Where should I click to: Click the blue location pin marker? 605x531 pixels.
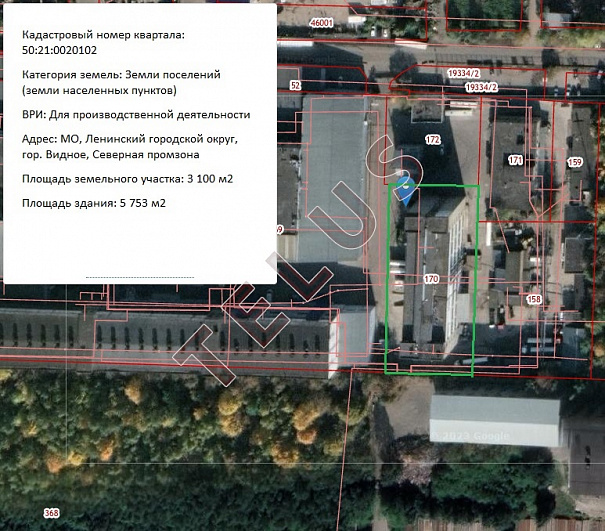click(407, 190)
